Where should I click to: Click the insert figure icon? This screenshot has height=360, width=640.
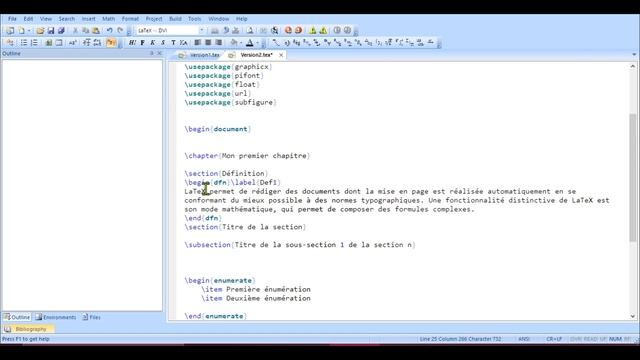(48, 42)
